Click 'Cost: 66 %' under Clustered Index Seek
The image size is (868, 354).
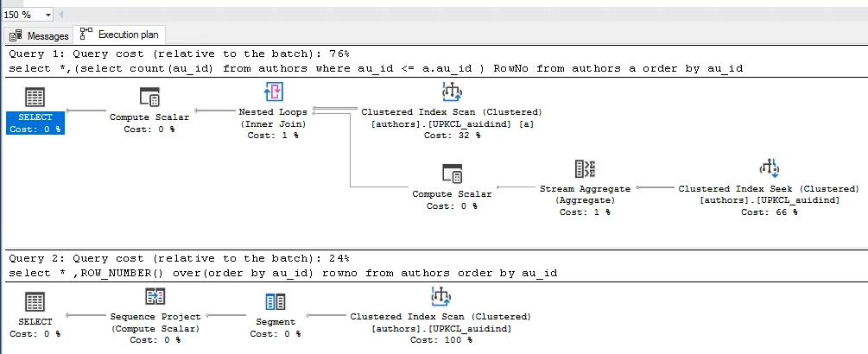(770, 212)
